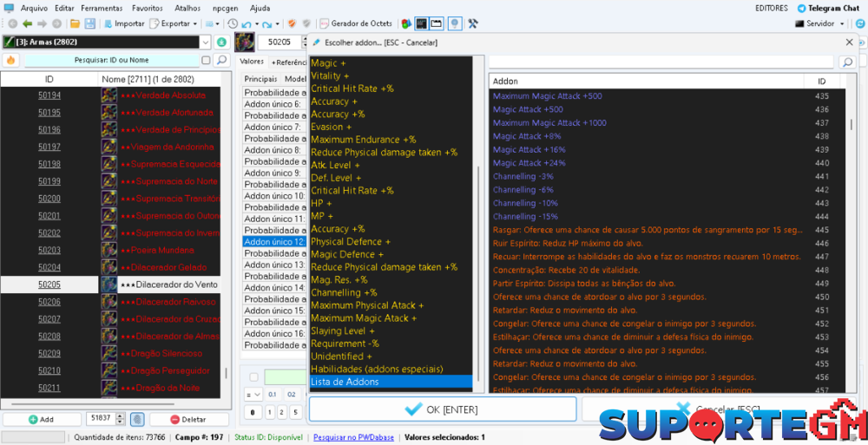
Task: Click the green download icon beside Armas
Action: (222, 42)
